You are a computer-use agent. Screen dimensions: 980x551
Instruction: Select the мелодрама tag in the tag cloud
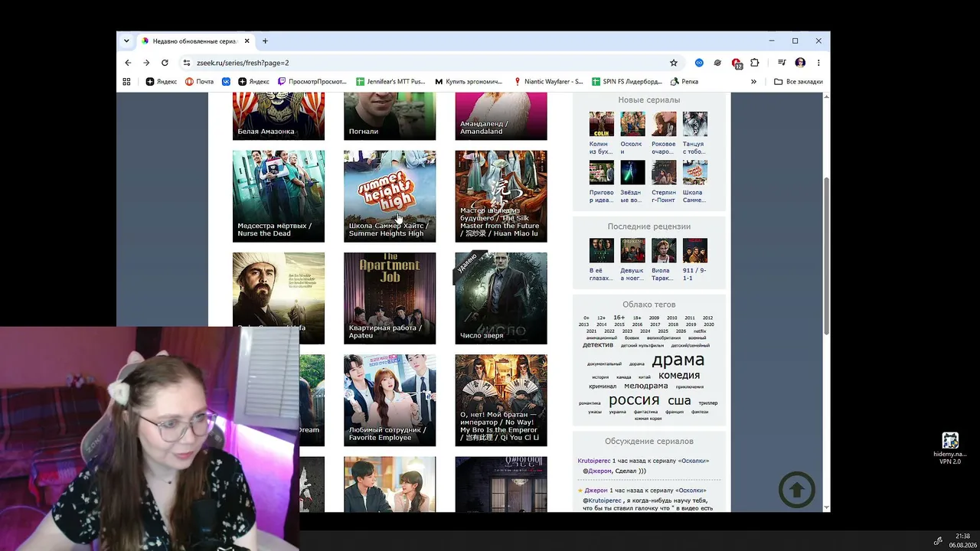tap(645, 386)
